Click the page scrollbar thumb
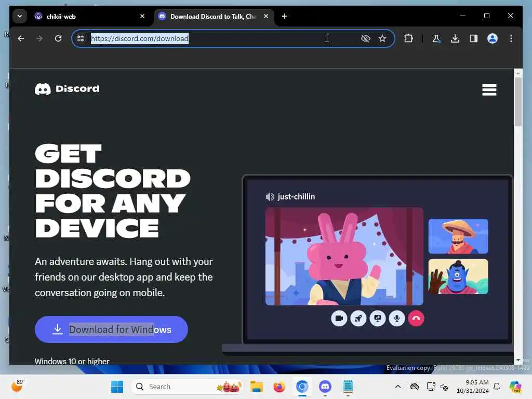The image size is (532, 399). pyautogui.click(x=518, y=102)
